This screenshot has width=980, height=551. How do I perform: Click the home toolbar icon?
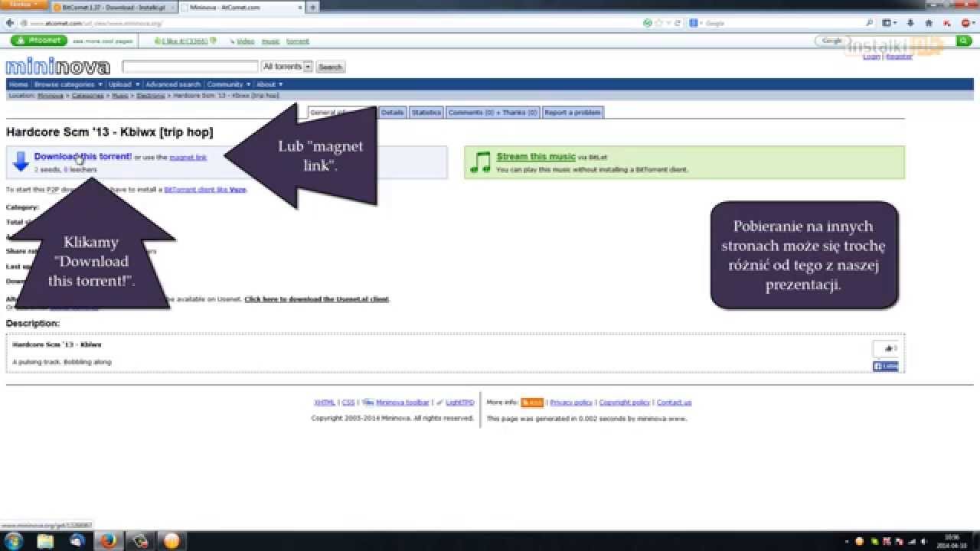point(929,24)
